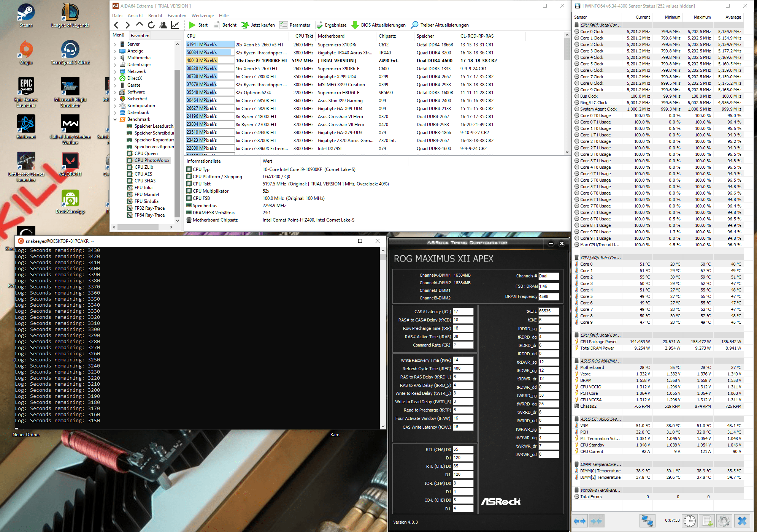Click the AIDA64 user icon in the toolbar
Screen dimensions: 757x532
[x=163, y=25]
